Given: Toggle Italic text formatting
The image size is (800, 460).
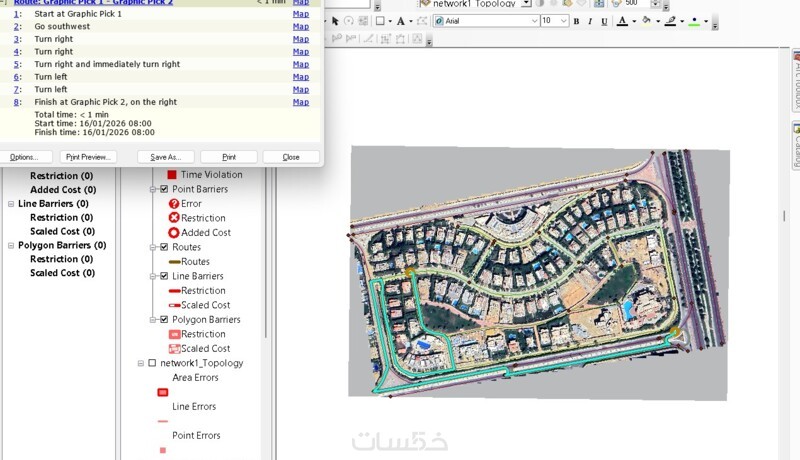Looking at the screenshot, I should coord(590,21).
